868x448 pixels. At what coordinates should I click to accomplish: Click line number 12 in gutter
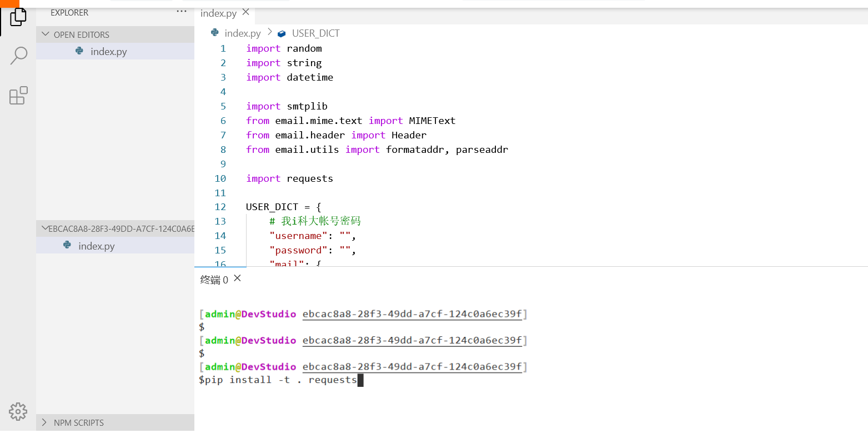(x=220, y=207)
